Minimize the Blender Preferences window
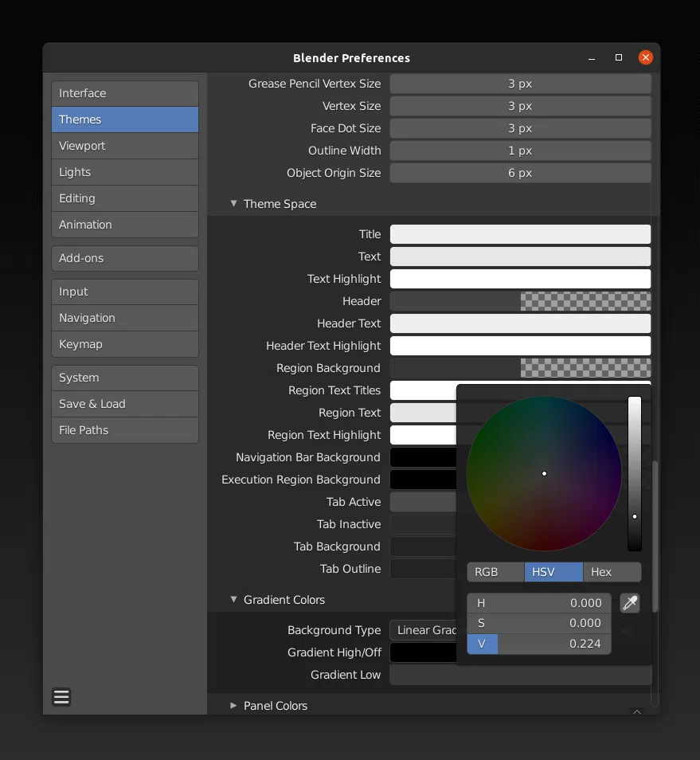 pyautogui.click(x=592, y=58)
